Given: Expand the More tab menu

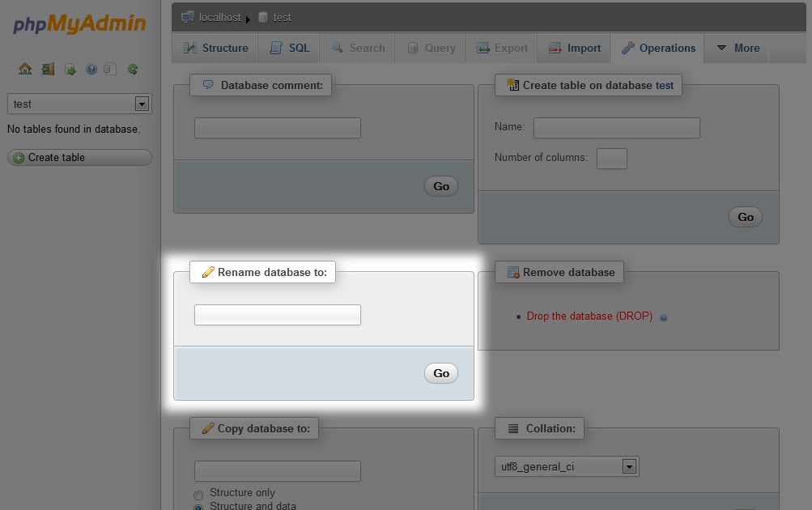Looking at the screenshot, I should click(x=738, y=48).
